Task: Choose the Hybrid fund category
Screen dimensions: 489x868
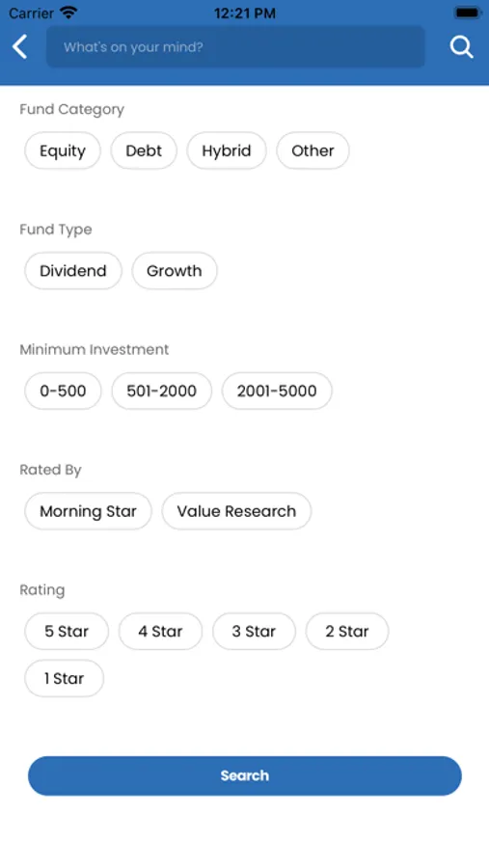Action: 227,150
